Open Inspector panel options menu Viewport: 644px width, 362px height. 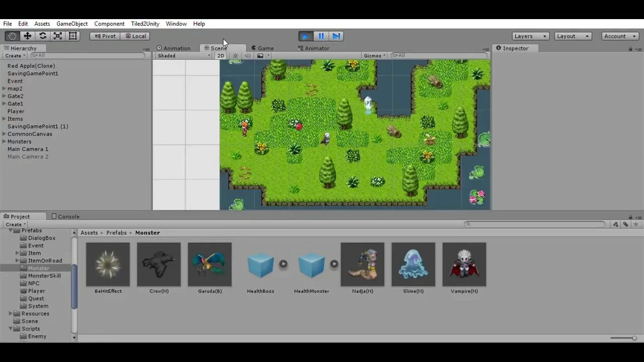[638, 49]
